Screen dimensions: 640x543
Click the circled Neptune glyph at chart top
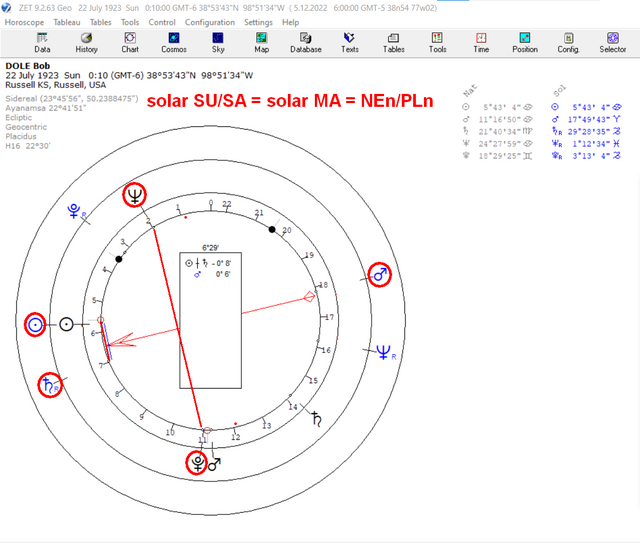tap(135, 195)
